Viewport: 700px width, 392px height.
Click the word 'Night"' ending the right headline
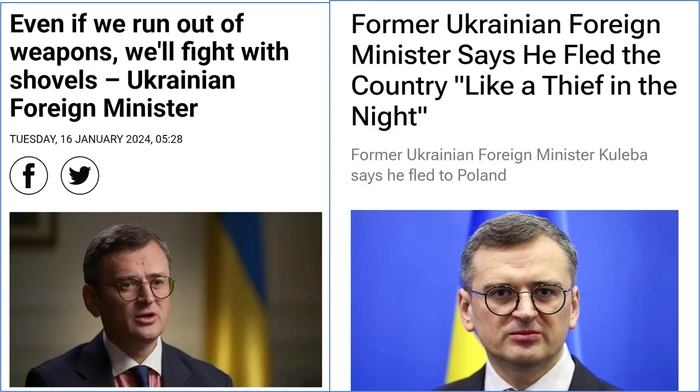(389, 117)
